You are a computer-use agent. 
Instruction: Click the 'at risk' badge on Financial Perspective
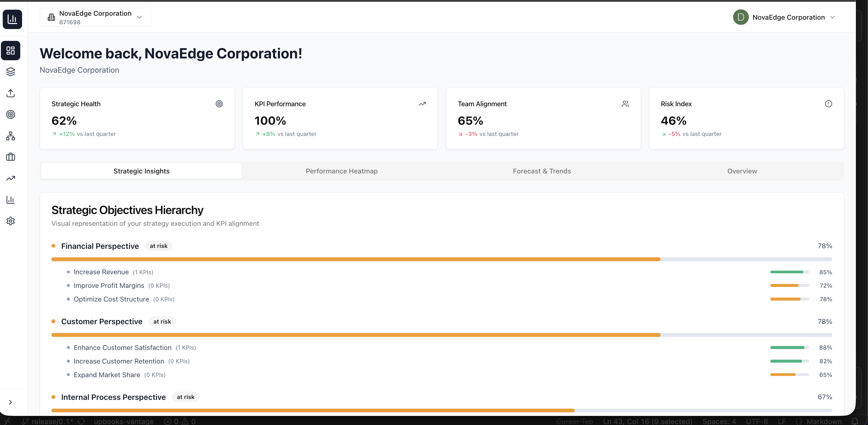158,245
